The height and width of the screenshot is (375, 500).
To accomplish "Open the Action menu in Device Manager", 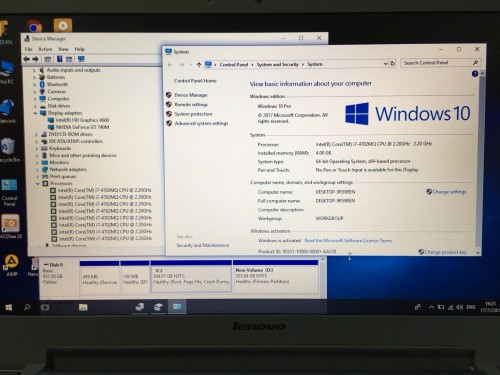I will coord(45,49).
